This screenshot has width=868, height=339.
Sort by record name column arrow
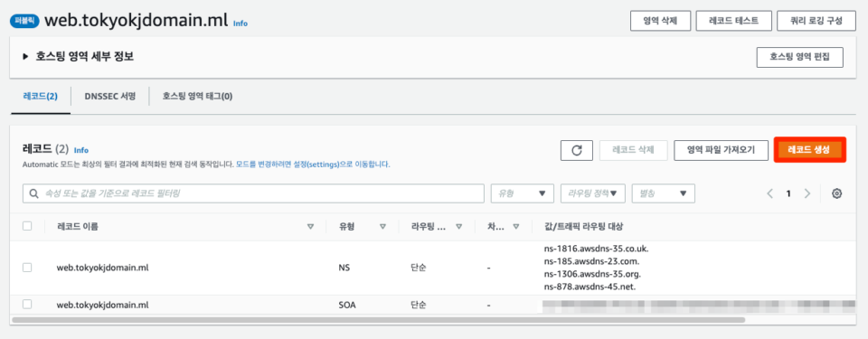[310, 227]
